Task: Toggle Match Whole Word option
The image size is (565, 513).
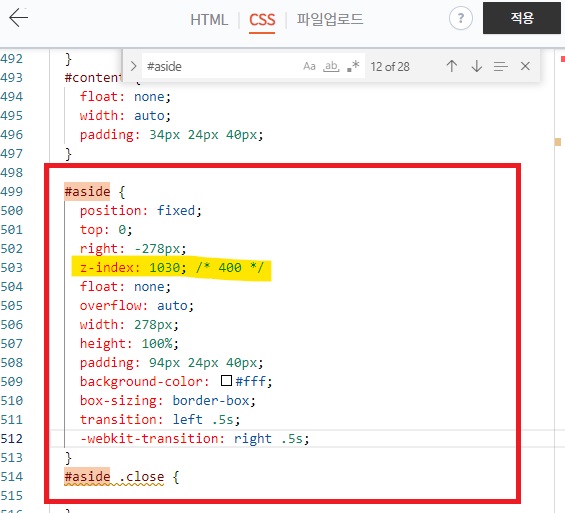Action: pyautogui.click(x=331, y=66)
